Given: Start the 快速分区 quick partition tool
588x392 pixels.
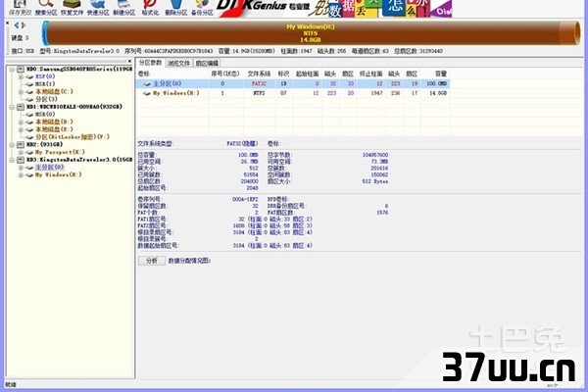Looking at the screenshot, I should 98,7.
